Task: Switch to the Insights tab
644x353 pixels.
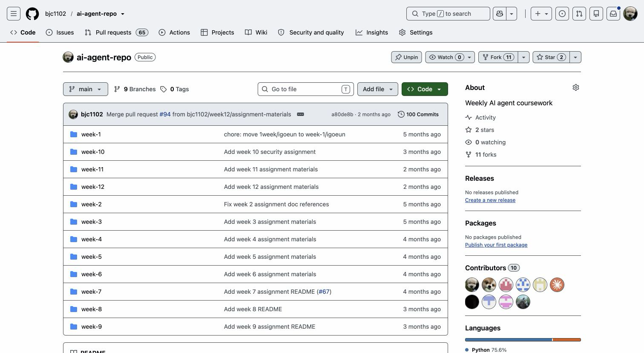Action: coord(372,32)
